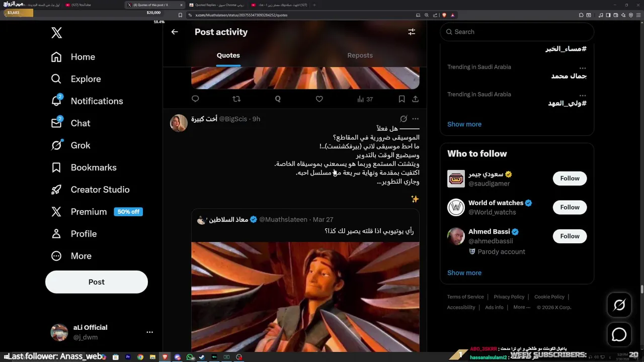Open trend #مساء_الخير
Image resolution: width=644 pixels, height=362 pixels.
click(x=566, y=49)
